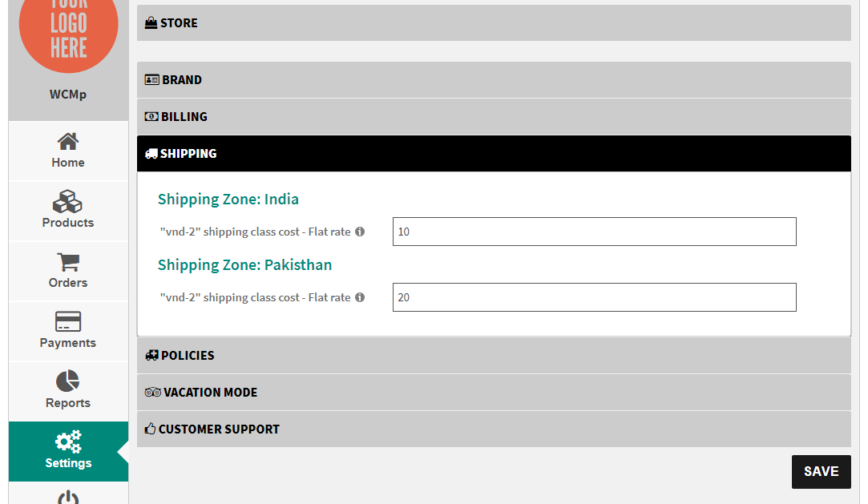
Task: Collapse the Shipping section header
Action: click(x=493, y=154)
